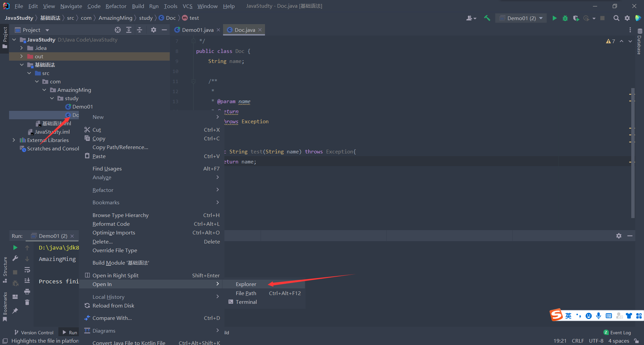The width and height of the screenshot is (644, 345).
Task: Expand the out folder
Action: 21,56
